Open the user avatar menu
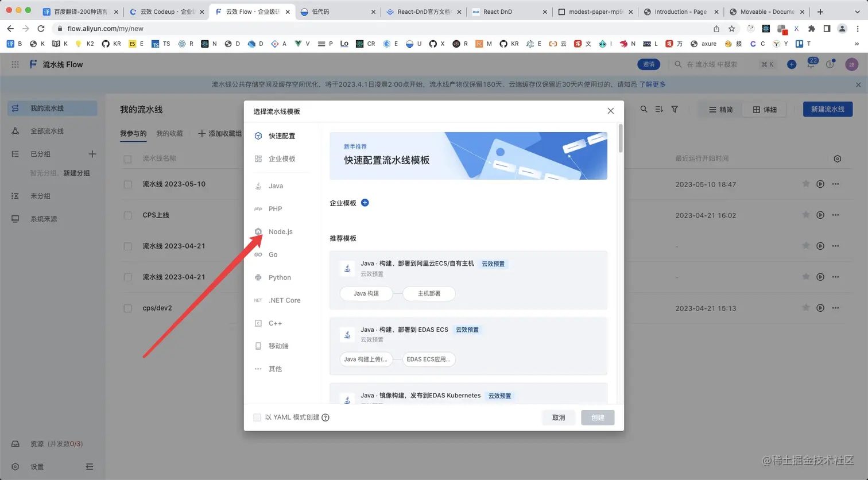This screenshot has width=868, height=480. click(x=852, y=64)
